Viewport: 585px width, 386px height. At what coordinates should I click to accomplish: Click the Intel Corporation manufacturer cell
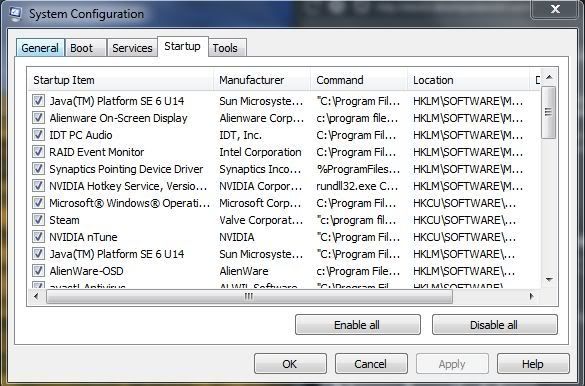pyautogui.click(x=260, y=152)
